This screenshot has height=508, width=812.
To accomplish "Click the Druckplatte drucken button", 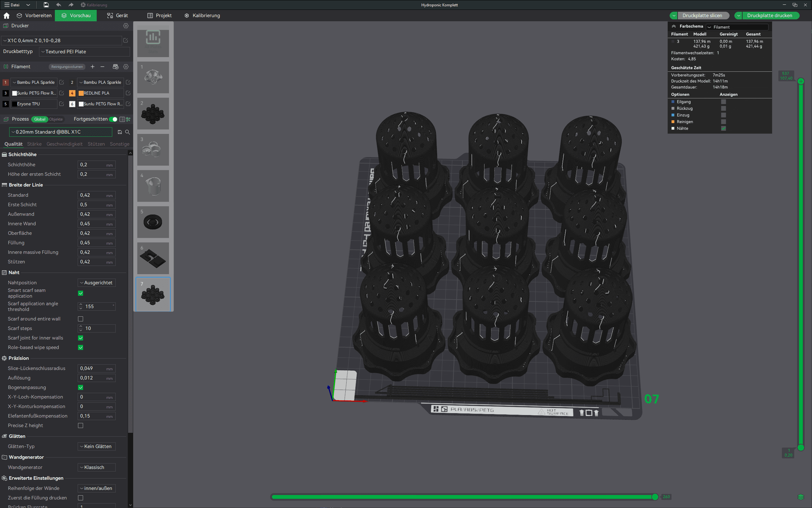I will point(770,16).
